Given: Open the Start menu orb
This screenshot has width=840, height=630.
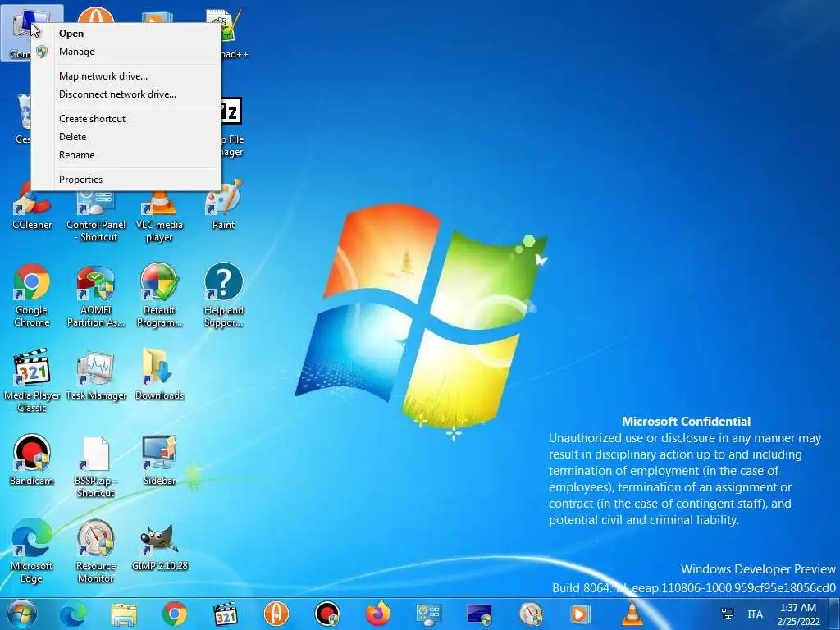Looking at the screenshot, I should click(22, 614).
